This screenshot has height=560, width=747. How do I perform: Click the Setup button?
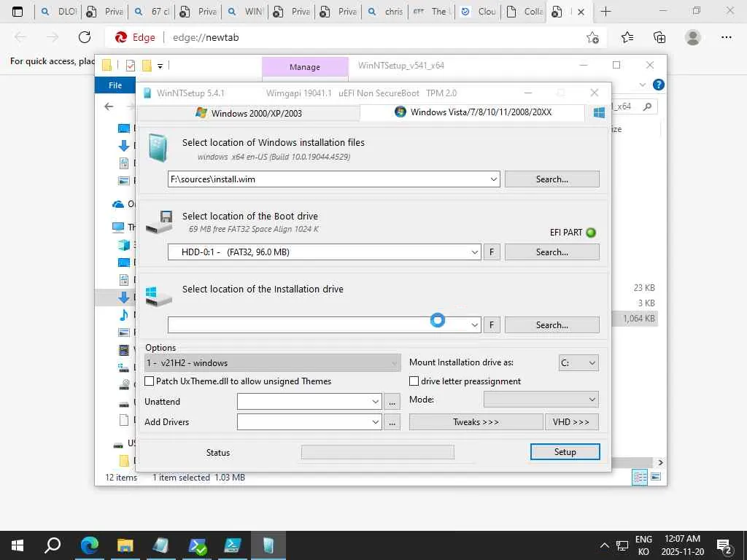565,452
